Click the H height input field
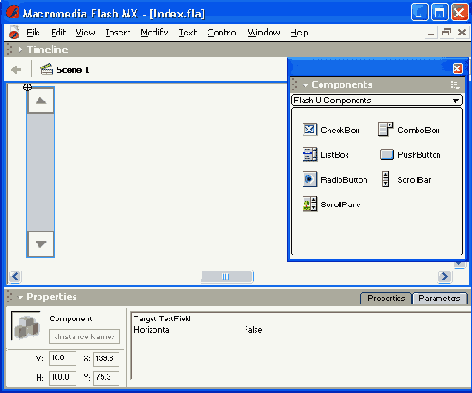Screen dimensions: 472x393 click(63, 378)
